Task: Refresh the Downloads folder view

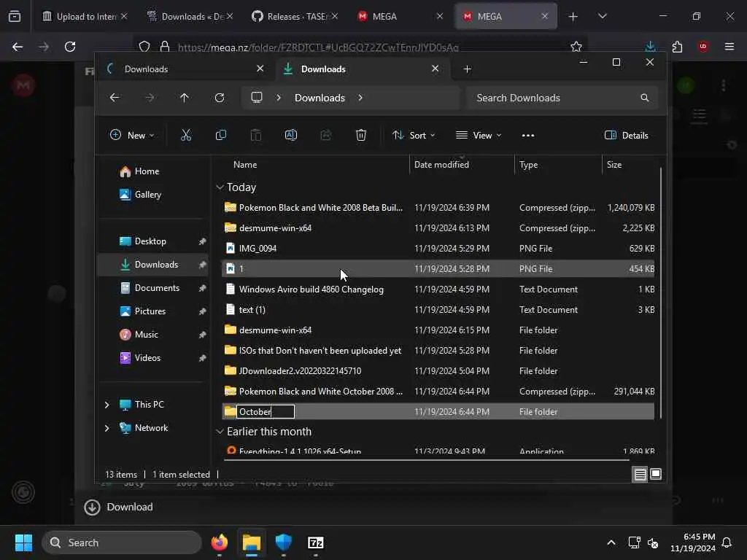Action: (x=219, y=98)
